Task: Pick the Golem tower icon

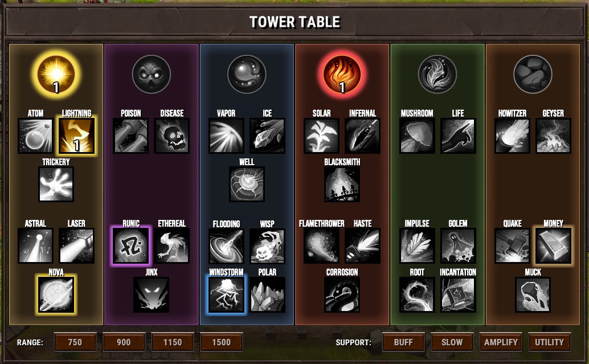Action: pyautogui.click(x=457, y=246)
